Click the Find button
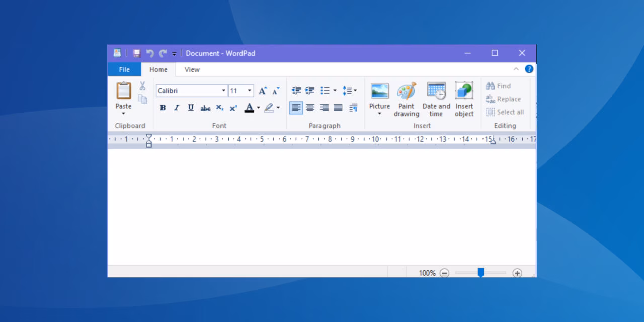 pyautogui.click(x=498, y=86)
